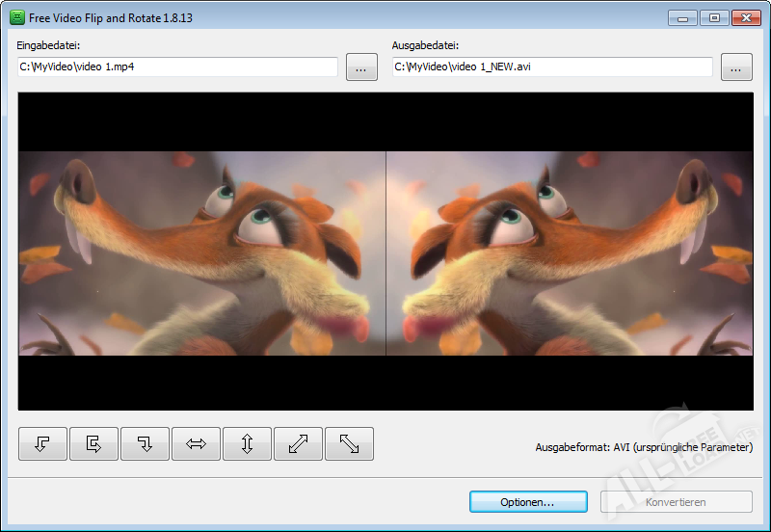Click the left original video preview
Viewport: 771px width, 532px height.
(x=202, y=253)
